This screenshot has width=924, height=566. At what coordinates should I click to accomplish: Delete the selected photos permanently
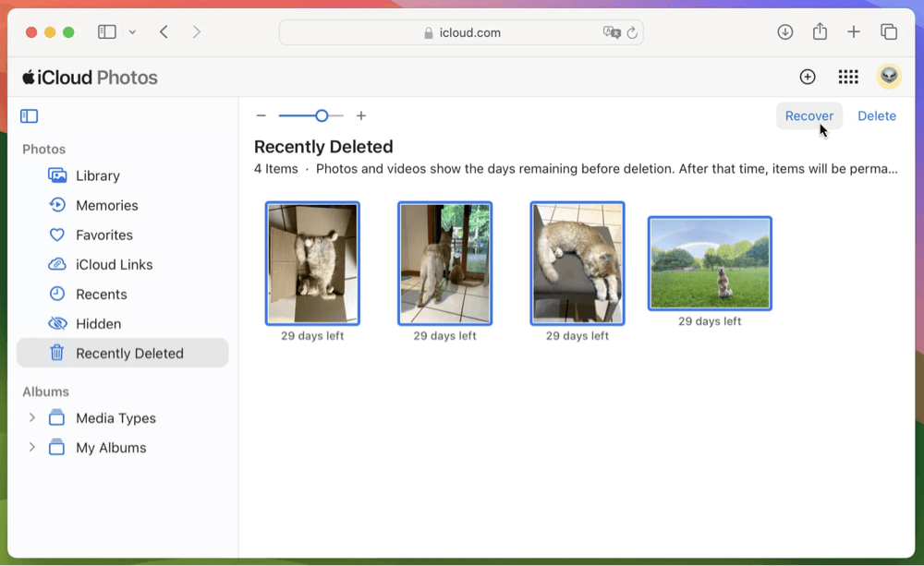point(876,115)
